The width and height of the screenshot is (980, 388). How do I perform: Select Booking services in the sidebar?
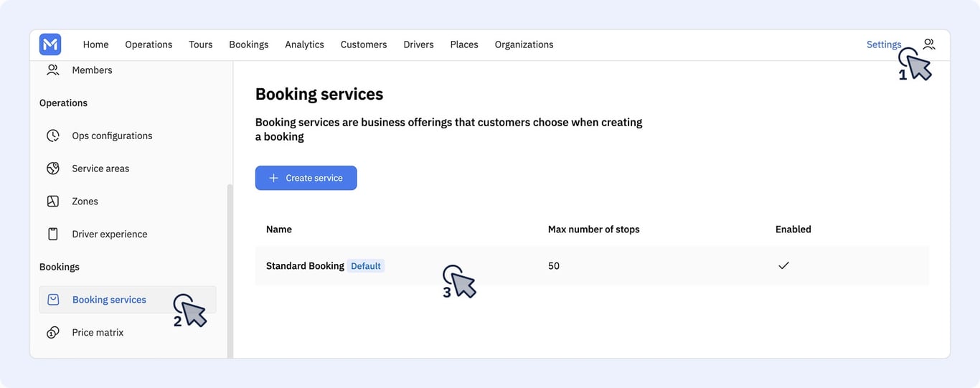click(x=128, y=300)
